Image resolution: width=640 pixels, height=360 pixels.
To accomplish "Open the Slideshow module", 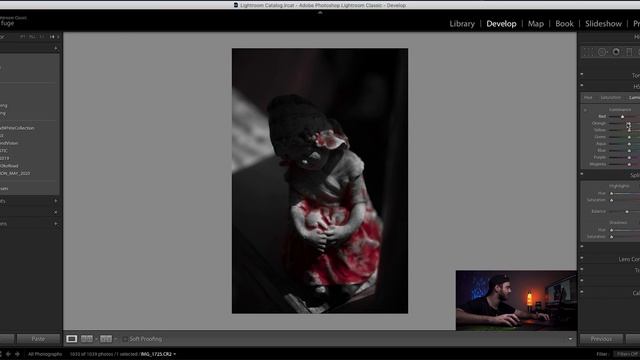I will point(603,24).
